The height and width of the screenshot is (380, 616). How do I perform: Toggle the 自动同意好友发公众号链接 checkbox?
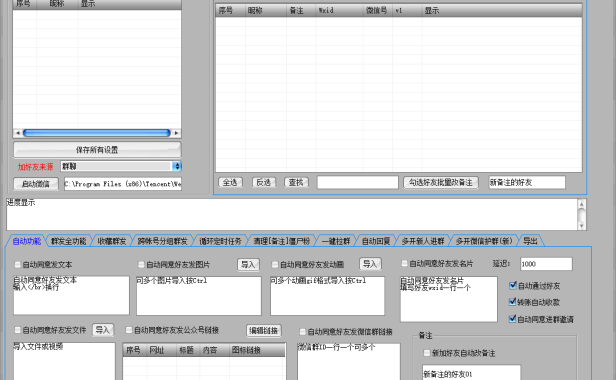[x=129, y=330]
